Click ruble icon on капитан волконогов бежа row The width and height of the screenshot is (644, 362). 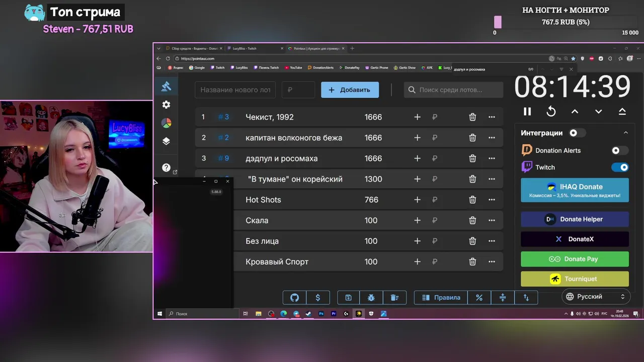(x=435, y=138)
